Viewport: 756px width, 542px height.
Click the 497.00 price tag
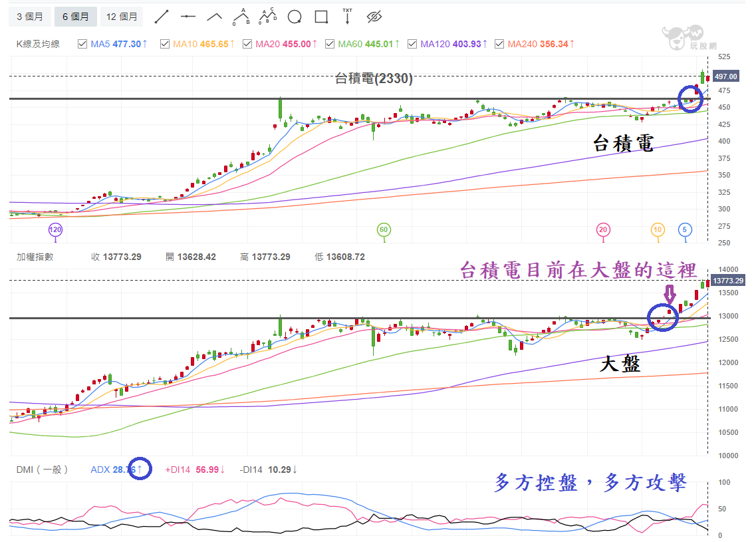[725, 76]
